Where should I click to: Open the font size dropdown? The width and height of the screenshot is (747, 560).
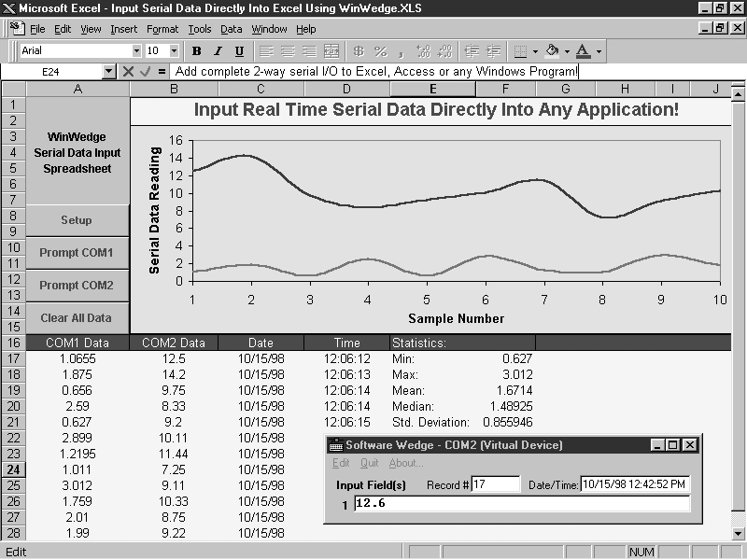click(x=176, y=51)
